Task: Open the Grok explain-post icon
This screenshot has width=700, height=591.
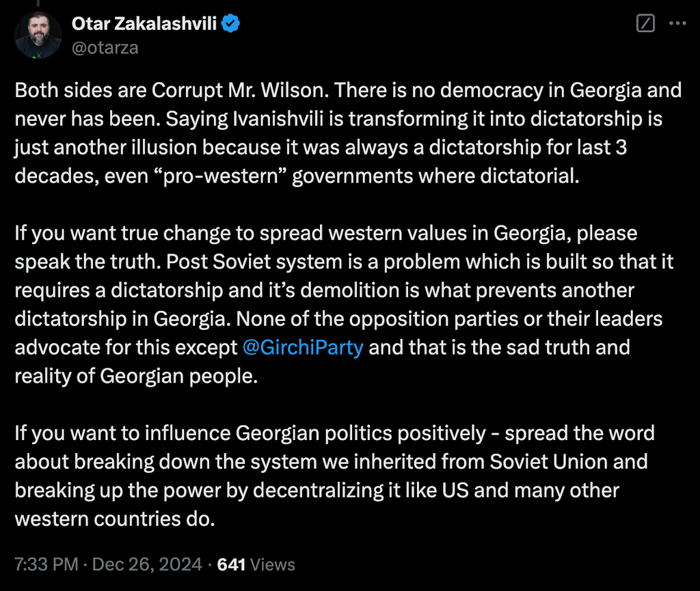Action: (645, 25)
